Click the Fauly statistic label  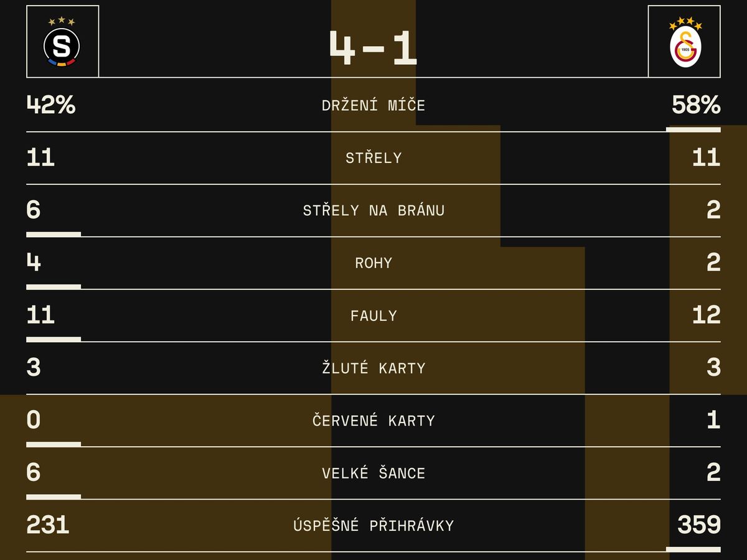point(374,315)
